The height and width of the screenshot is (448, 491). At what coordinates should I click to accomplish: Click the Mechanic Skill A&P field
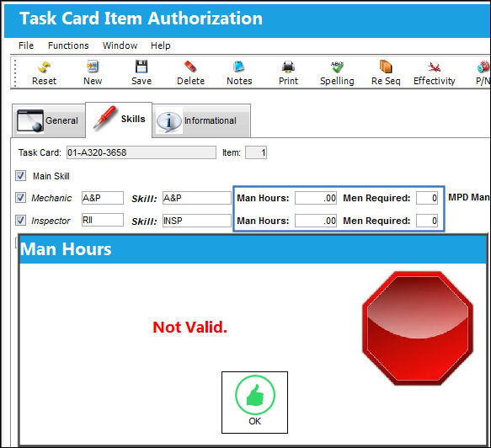coord(196,198)
